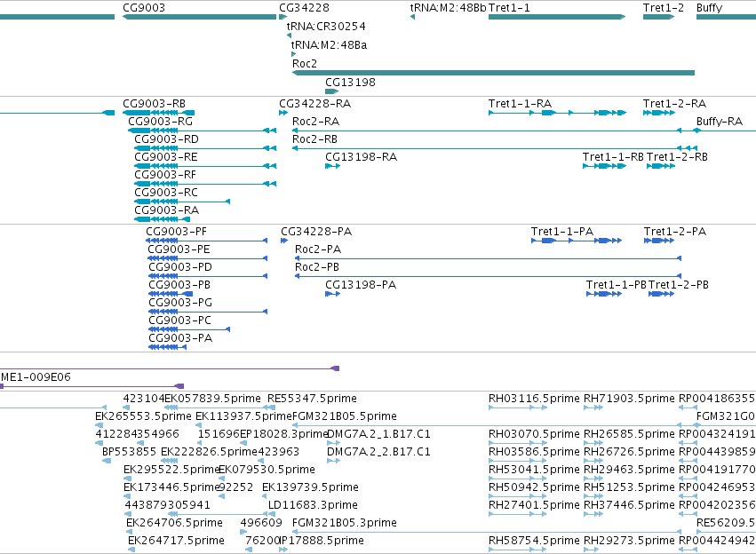
Task: Click the FGM321B05.5prime EST label
Action: [x=345, y=416]
